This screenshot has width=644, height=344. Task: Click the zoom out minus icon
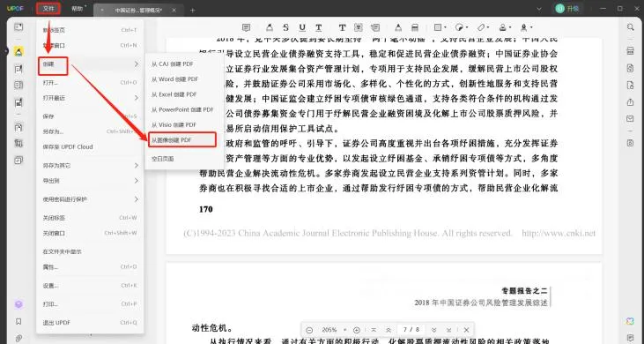click(x=309, y=330)
